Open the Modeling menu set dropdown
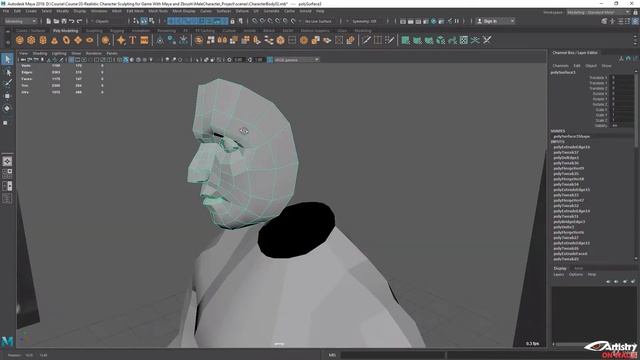The width and height of the screenshot is (640, 360). 20,21
